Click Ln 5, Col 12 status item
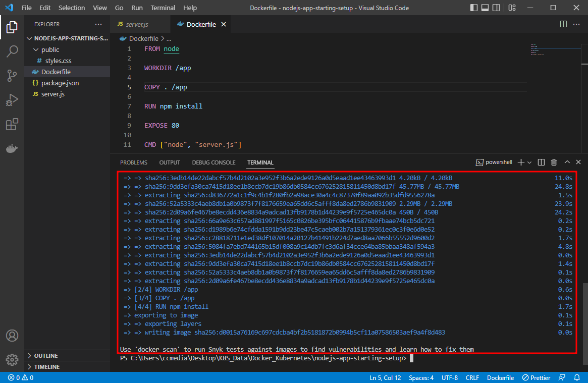Viewport: 588px width, 383px height. (385, 377)
